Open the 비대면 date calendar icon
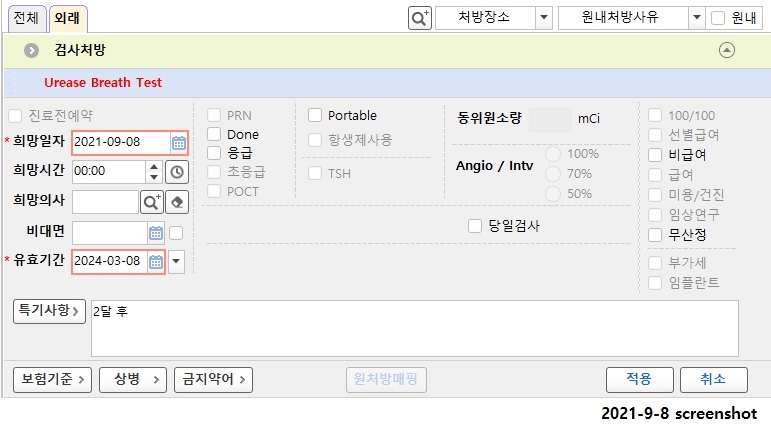This screenshot has height=425, width=771. pyautogui.click(x=156, y=233)
